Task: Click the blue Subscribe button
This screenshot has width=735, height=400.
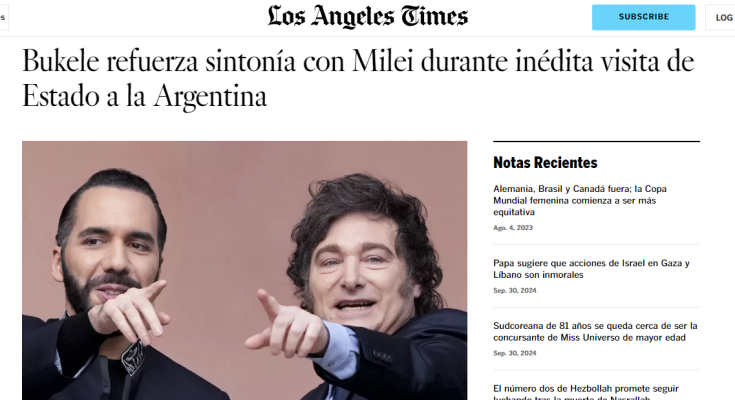Action: pyautogui.click(x=643, y=17)
